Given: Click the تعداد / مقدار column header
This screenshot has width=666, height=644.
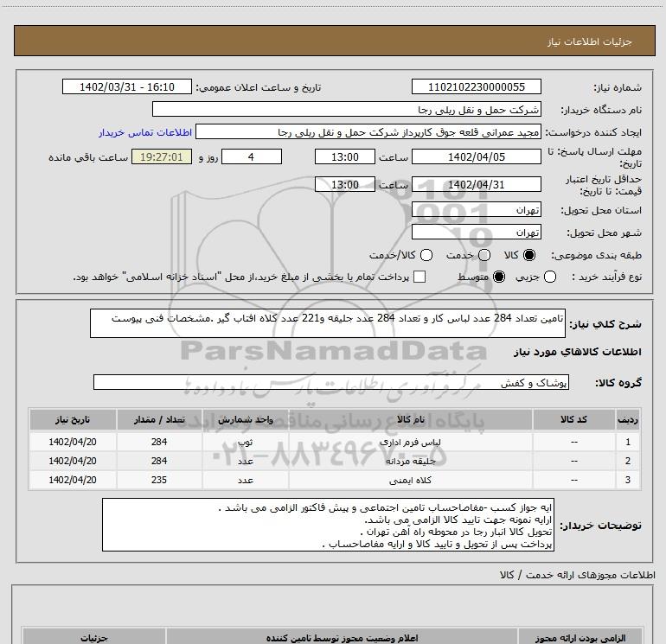Looking at the screenshot, I should coord(159,419).
